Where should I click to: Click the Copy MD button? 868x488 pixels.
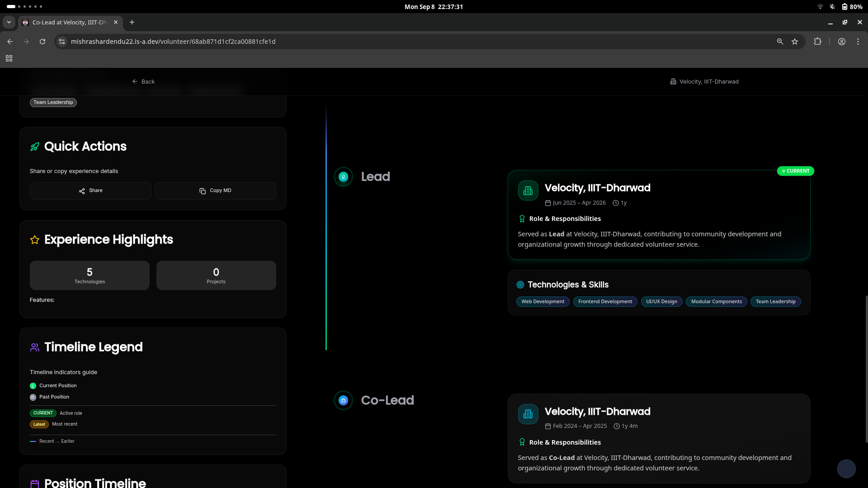[215, 191]
